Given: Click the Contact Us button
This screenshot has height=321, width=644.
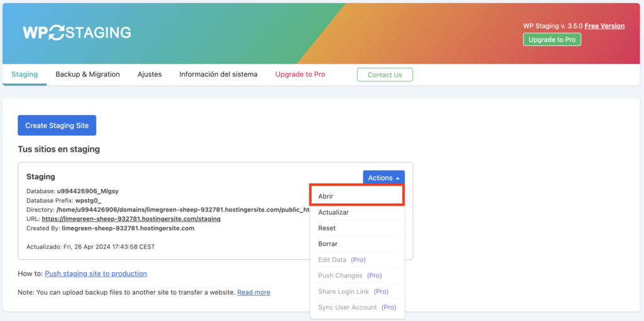Looking at the screenshot, I should pyautogui.click(x=385, y=75).
